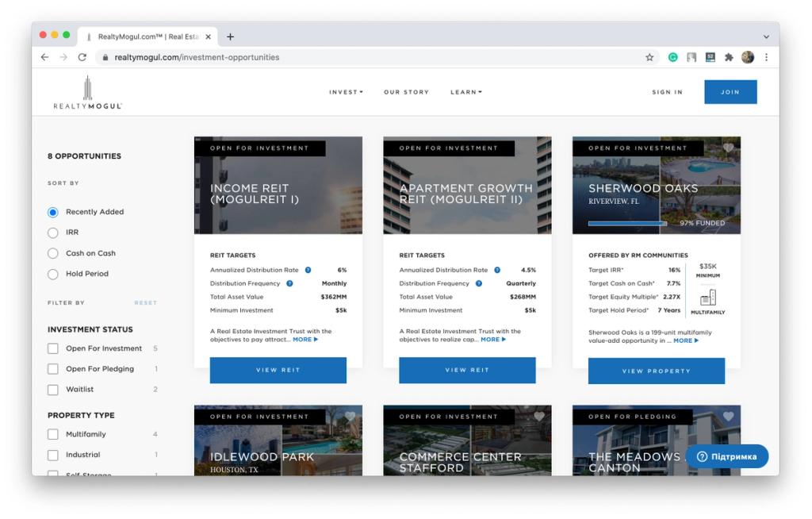Viewport: 812px width, 519px height.
Task: Click the '8 OPPORTUNITIES' heading
Action: click(x=84, y=156)
